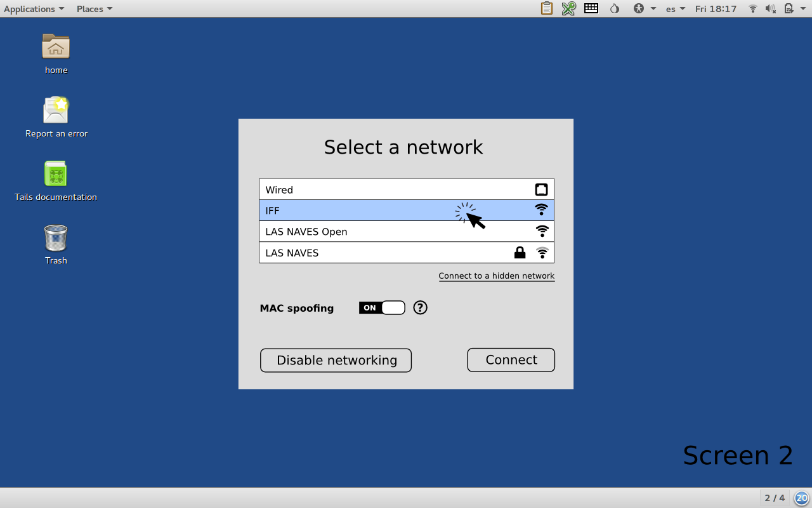The height and width of the screenshot is (508, 812).
Task: Open the Tails documentation desktop icon
Action: point(56,174)
